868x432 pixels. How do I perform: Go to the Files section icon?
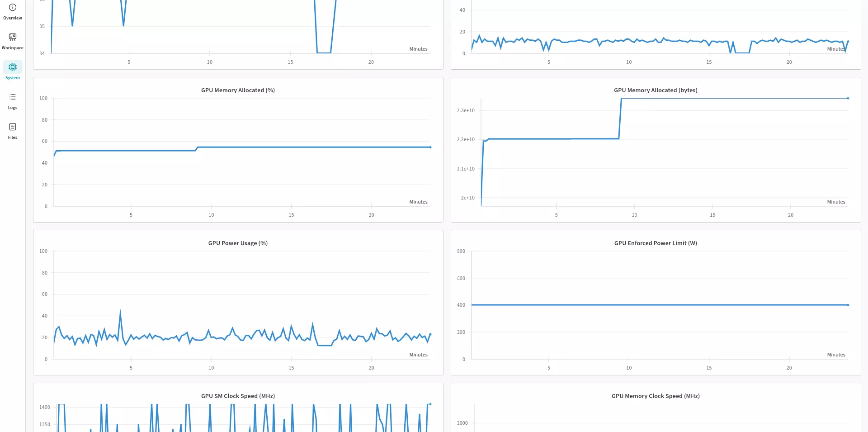(x=13, y=130)
